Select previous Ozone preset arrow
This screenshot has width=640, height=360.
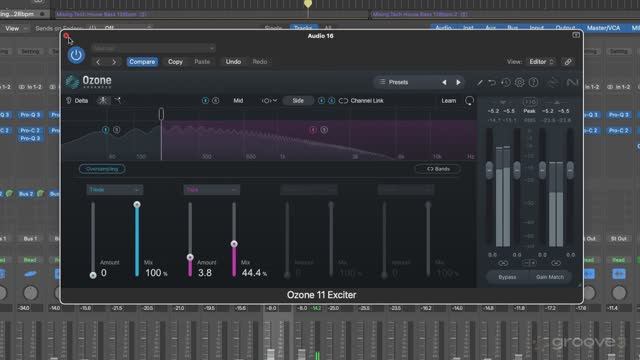click(444, 82)
